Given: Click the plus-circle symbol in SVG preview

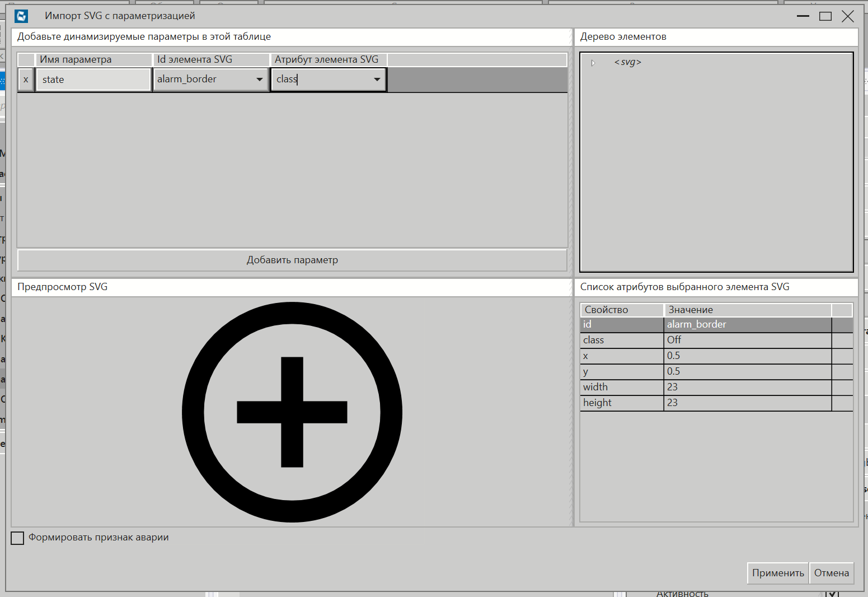Looking at the screenshot, I should (292, 412).
